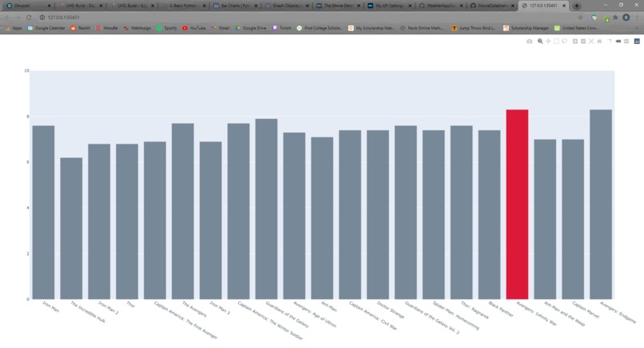Viewport: 644px width, 348px height.
Task: Click the Guardians of the Galaxy bar
Action: click(x=266, y=209)
